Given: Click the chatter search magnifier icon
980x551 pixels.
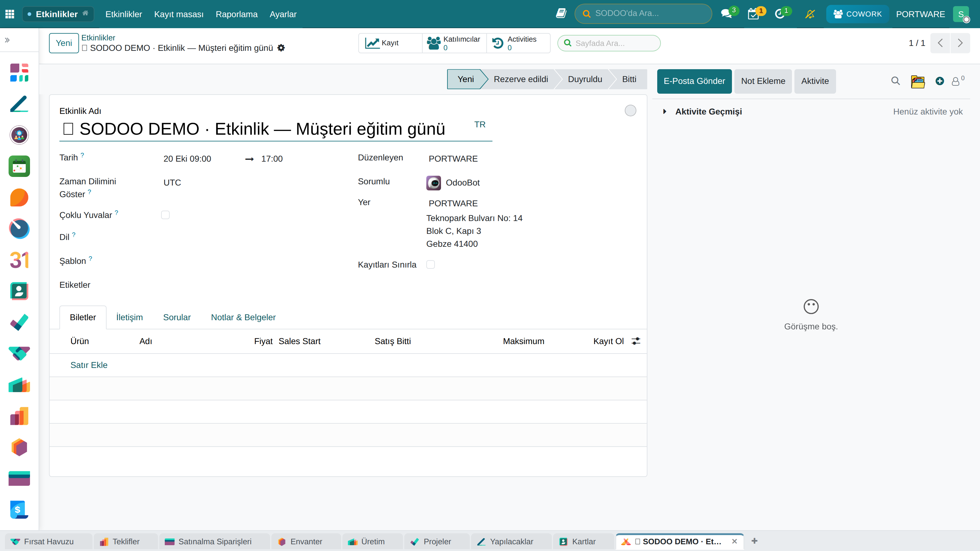Looking at the screenshot, I should (x=895, y=81).
